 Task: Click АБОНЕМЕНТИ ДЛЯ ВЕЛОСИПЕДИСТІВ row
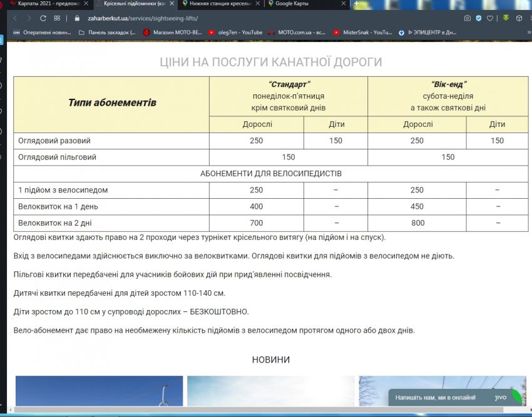click(271, 174)
